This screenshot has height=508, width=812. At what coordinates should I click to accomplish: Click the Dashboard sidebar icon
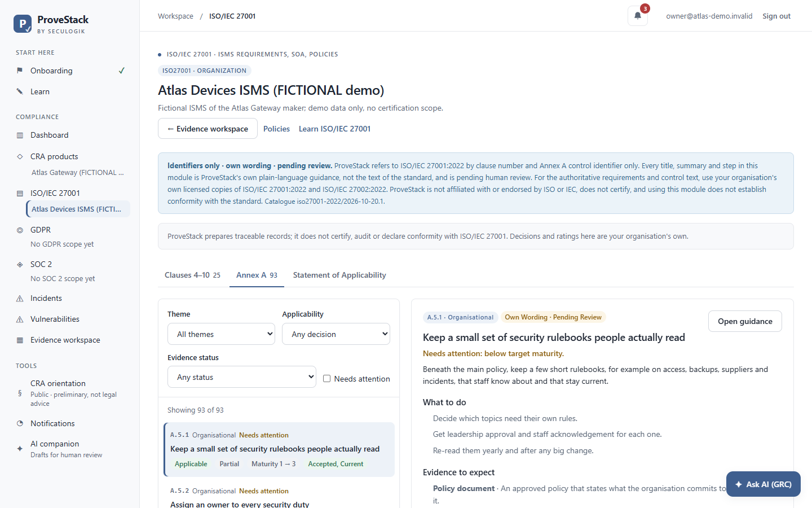click(x=20, y=135)
